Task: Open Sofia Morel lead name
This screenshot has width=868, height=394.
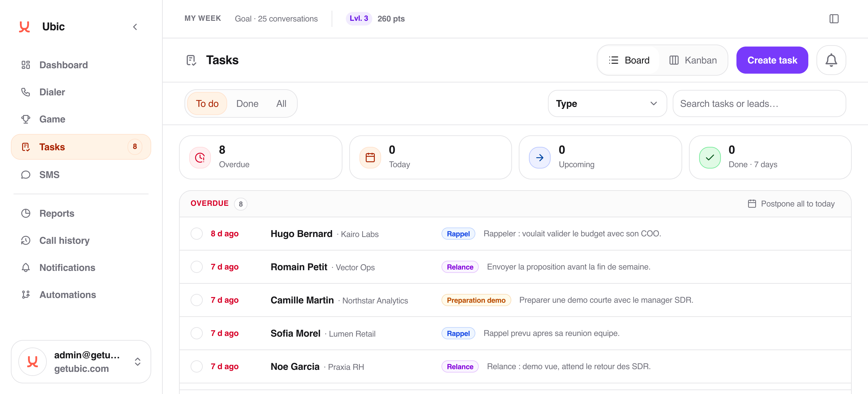Action: [295, 333]
